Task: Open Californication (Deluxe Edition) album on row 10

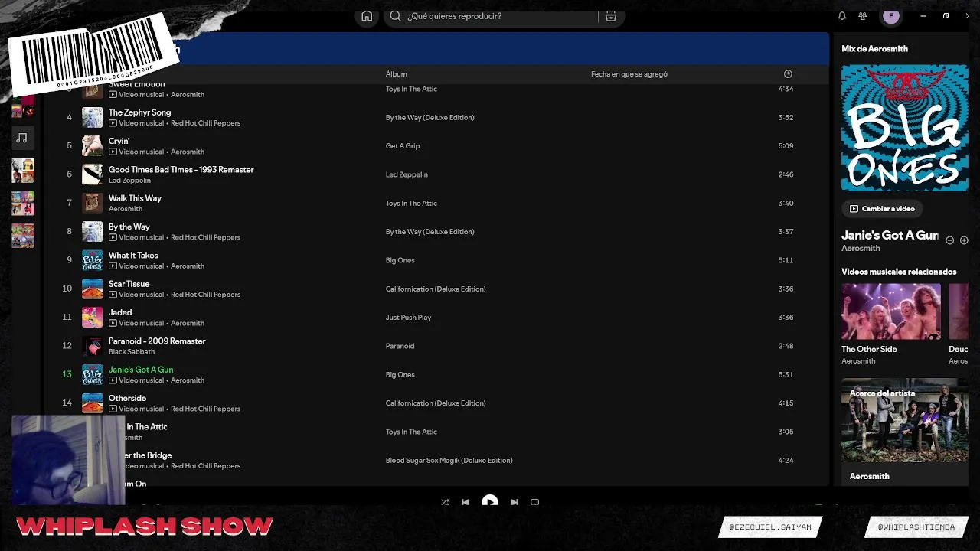Action: 436,289
